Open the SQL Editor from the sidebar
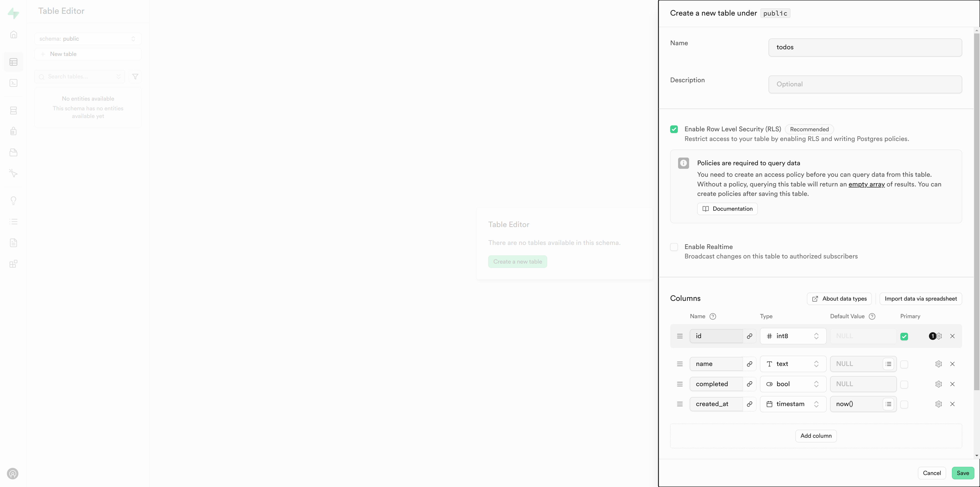Image resolution: width=980 pixels, height=487 pixels. click(13, 83)
